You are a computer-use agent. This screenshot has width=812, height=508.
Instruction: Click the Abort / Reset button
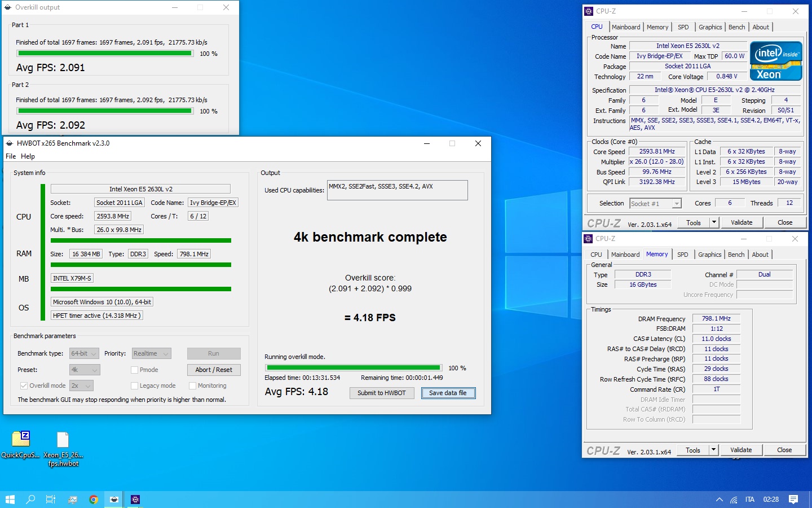(x=214, y=370)
